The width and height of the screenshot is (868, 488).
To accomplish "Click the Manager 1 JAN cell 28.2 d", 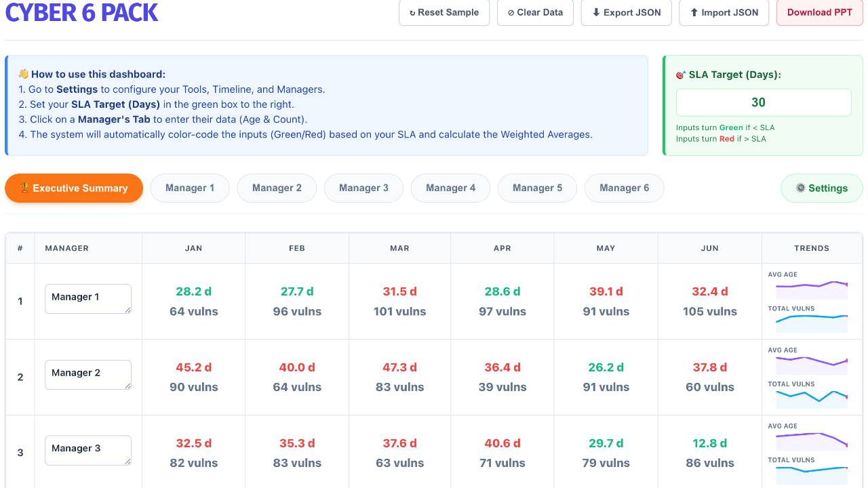I will pos(193,291).
